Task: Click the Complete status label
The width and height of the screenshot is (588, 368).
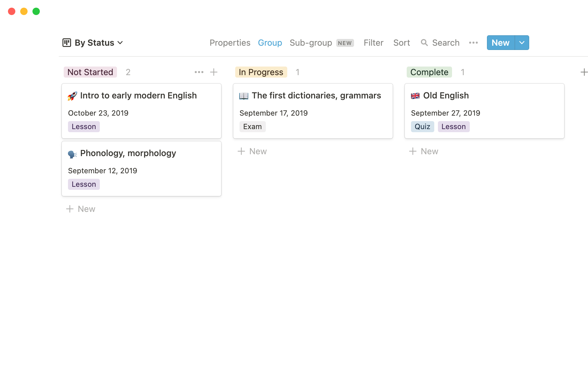Action: point(429,72)
